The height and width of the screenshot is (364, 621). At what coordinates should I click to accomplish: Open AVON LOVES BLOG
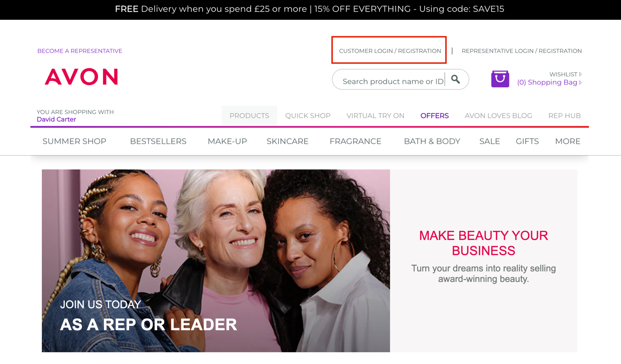click(498, 115)
